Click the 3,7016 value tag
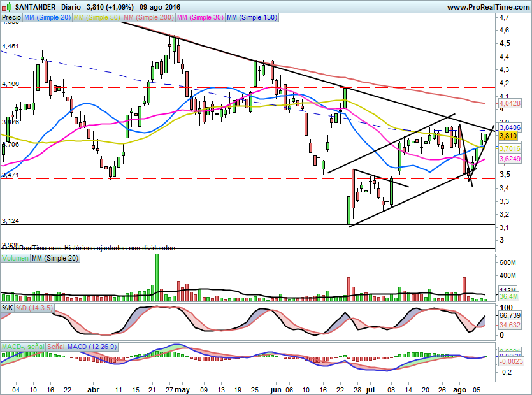The width and height of the screenshot is (532, 395). coord(510,148)
